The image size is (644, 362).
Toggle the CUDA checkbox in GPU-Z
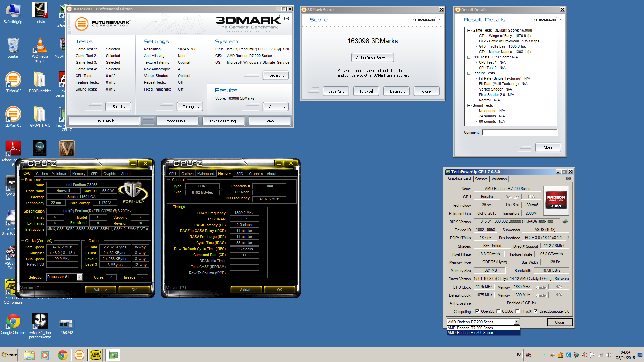498,311
